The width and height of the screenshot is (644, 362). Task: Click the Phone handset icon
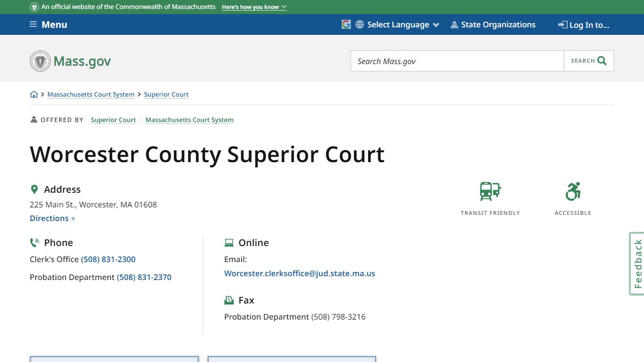pyautogui.click(x=34, y=243)
